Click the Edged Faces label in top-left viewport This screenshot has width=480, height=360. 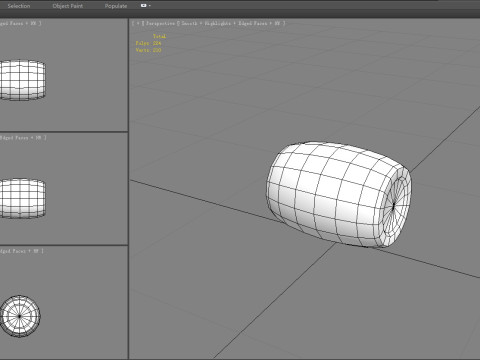11,23
